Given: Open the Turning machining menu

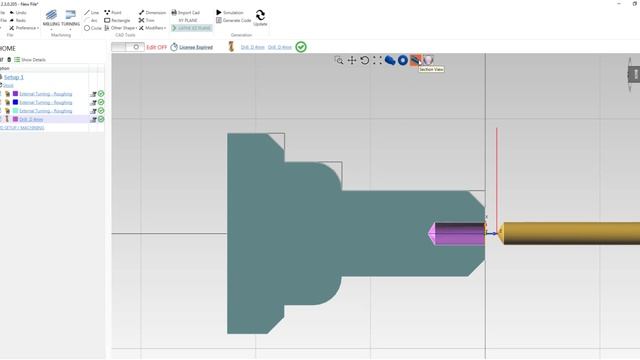Looking at the screenshot, I should tap(71, 19).
